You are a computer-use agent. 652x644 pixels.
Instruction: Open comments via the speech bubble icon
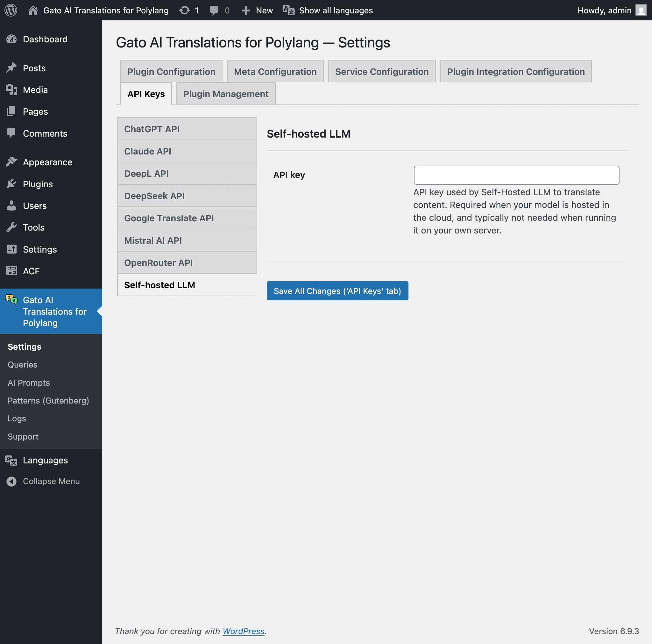[x=214, y=10]
